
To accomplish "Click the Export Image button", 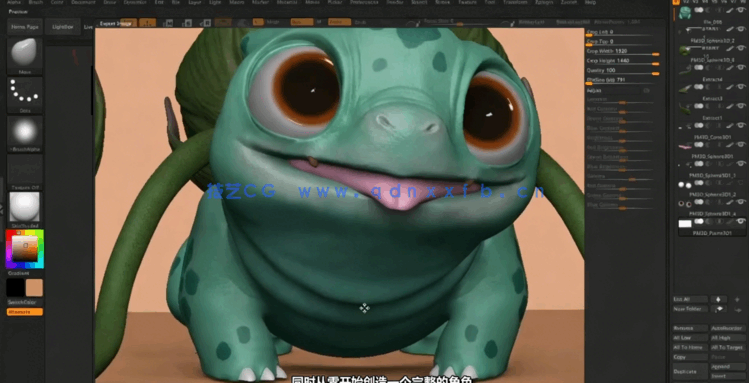I will pos(116,23).
